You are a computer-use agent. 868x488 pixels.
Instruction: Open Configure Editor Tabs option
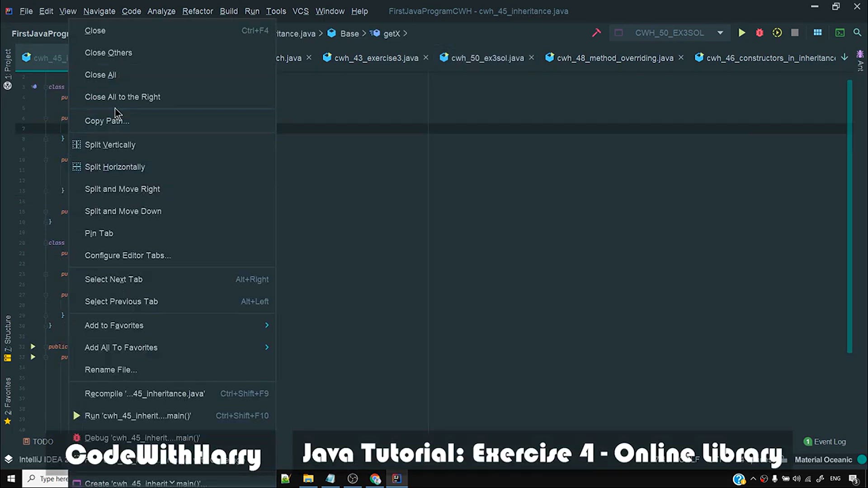coord(172,256)
